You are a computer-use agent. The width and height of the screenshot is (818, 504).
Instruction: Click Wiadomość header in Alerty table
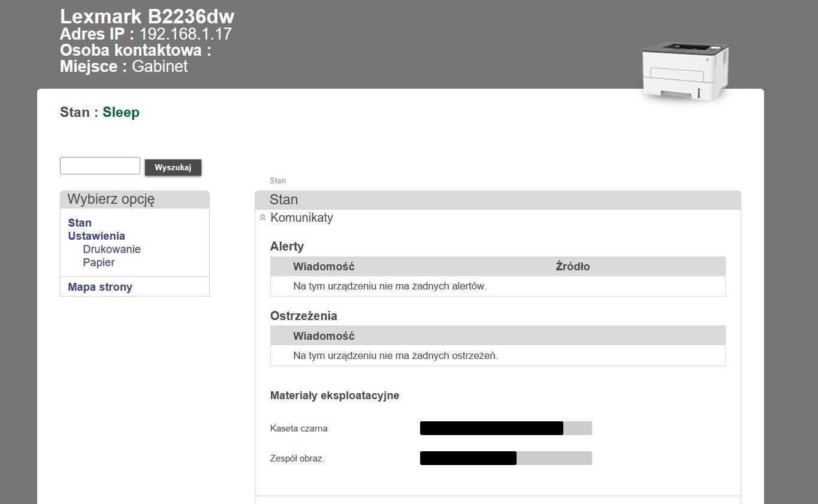pyautogui.click(x=324, y=267)
